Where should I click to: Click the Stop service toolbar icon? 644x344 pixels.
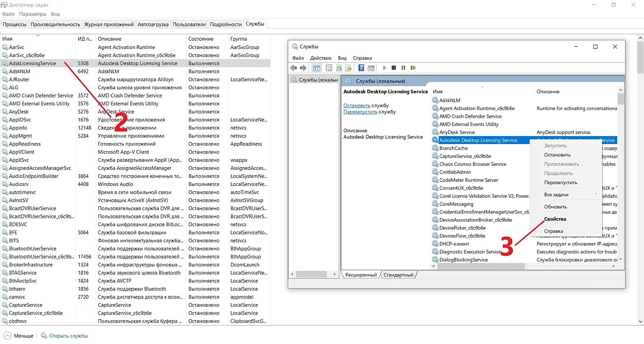(x=393, y=68)
